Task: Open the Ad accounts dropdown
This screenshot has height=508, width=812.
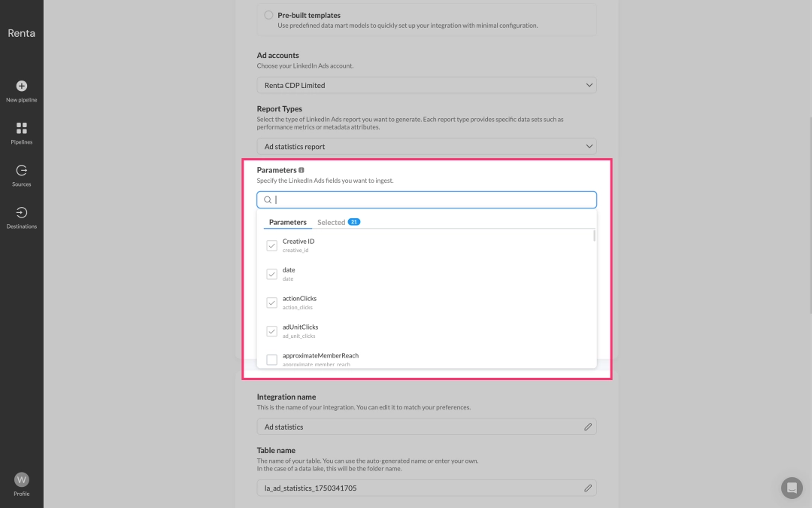Action: 426,85
